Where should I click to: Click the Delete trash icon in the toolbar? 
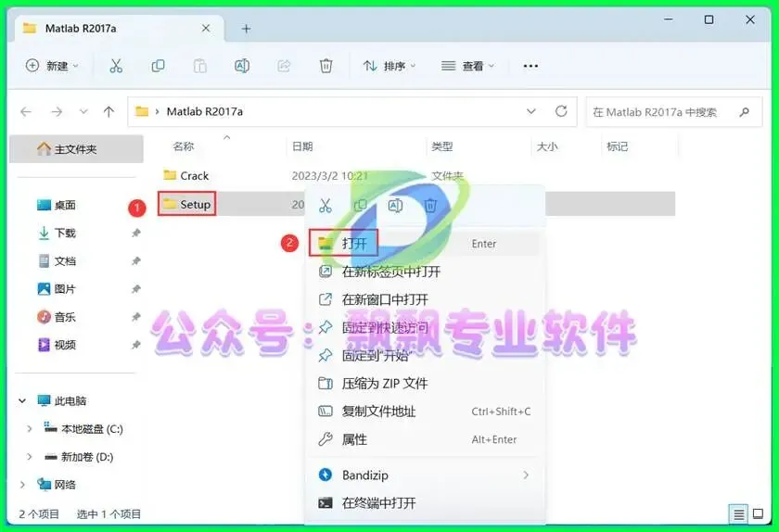click(326, 66)
